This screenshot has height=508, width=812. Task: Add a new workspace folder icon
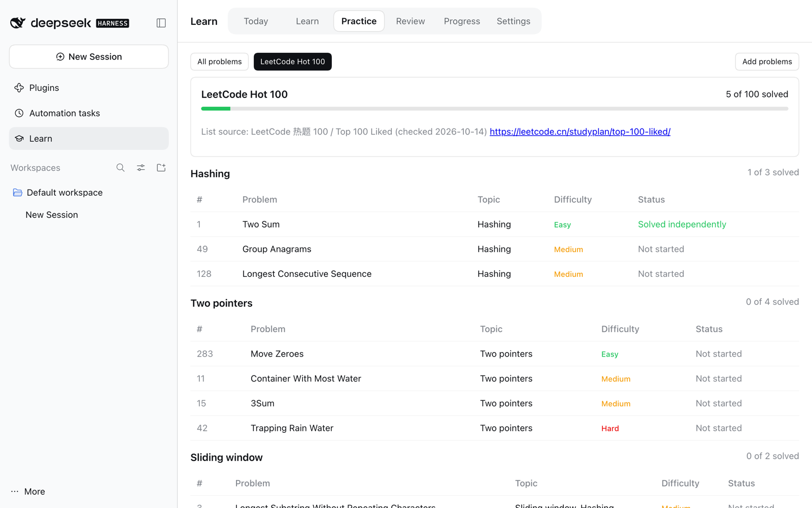tap(161, 168)
